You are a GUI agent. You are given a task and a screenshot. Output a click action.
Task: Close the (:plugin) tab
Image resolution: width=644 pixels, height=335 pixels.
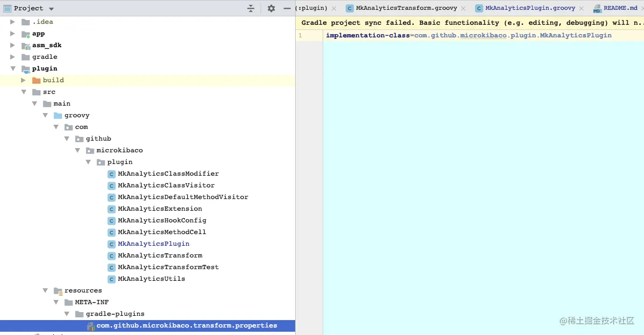333,8
